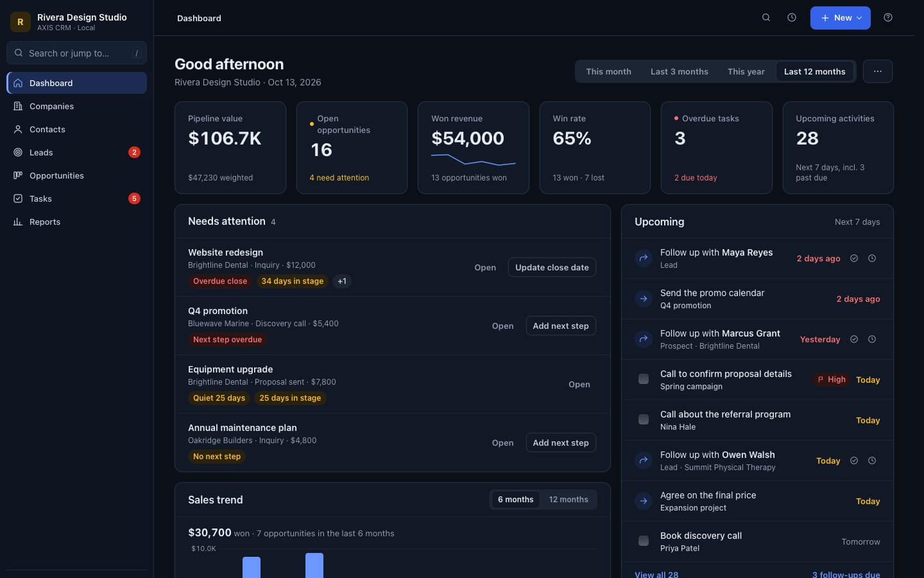Select Last 3 months date range
This screenshot has width=924, height=578.
pyautogui.click(x=680, y=71)
